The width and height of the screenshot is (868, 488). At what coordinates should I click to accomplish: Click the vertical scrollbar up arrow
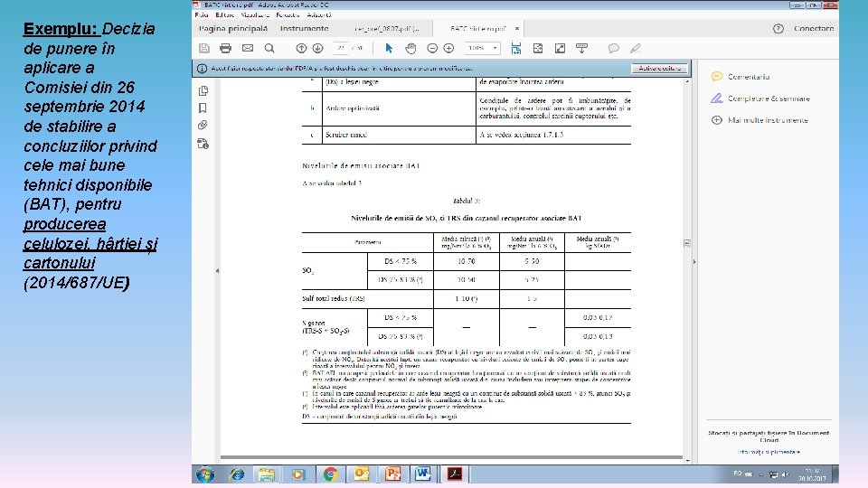point(687,81)
